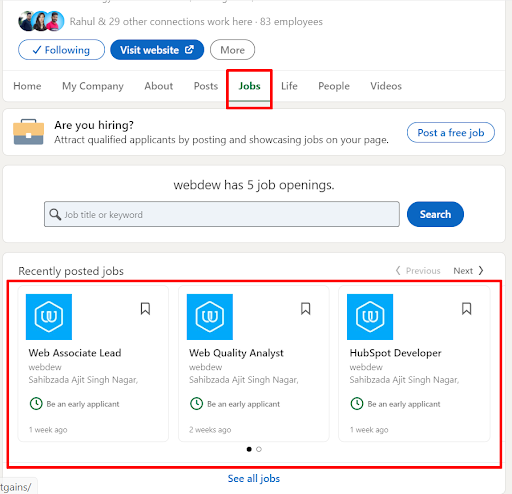512x494 pixels.
Task: Click the Job title or keyword field
Action: (222, 214)
